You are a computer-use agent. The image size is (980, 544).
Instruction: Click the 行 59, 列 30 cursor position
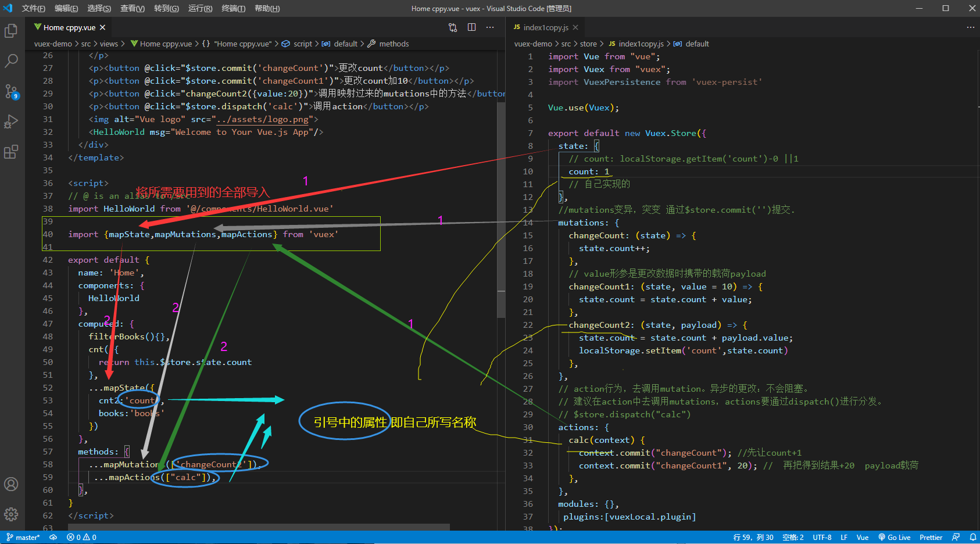pos(753,538)
